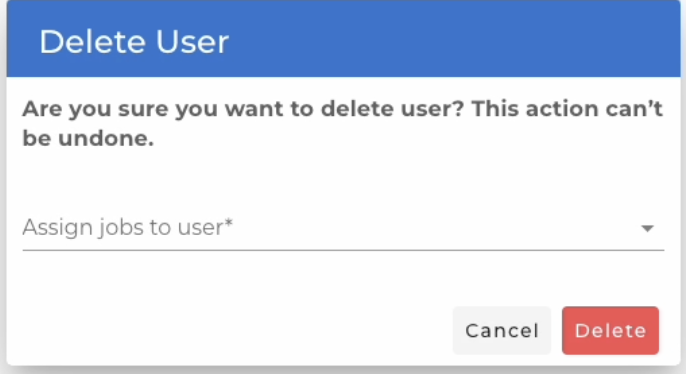The image size is (686, 374).
Task: Click the red Delete button
Action: coord(610,331)
